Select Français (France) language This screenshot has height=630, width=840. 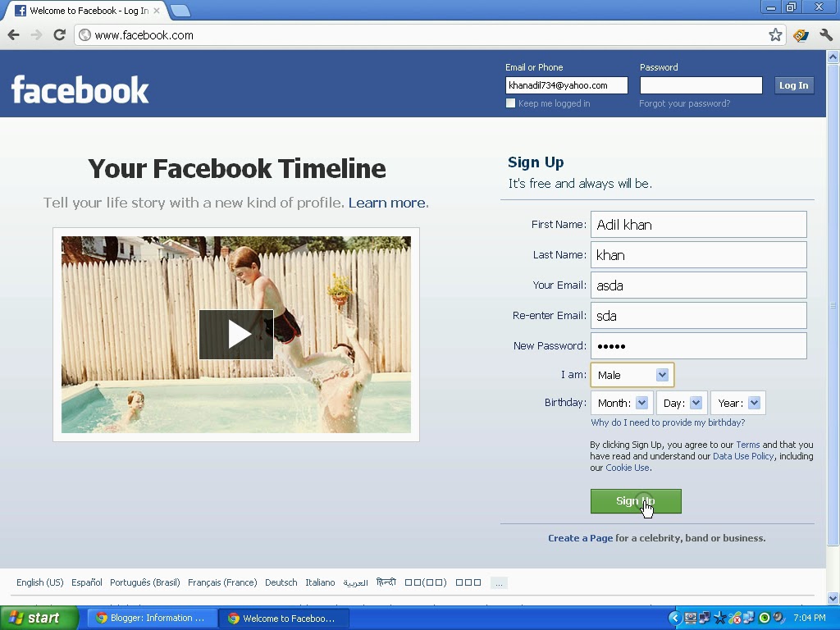click(x=222, y=582)
